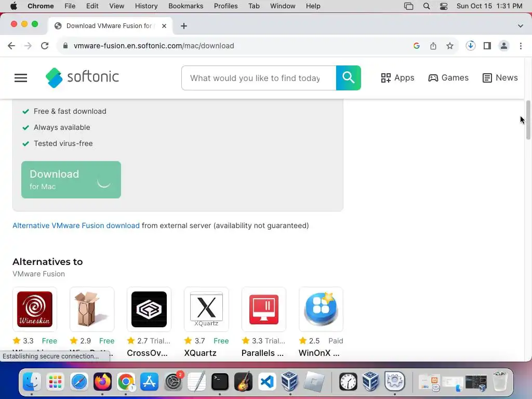The image size is (532, 399).
Task: Open Finder from the dock
Action: (32, 381)
